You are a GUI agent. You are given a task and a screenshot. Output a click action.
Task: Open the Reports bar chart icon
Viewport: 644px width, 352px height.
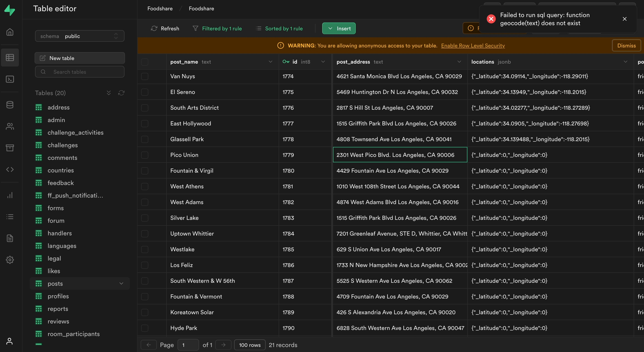(x=10, y=195)
